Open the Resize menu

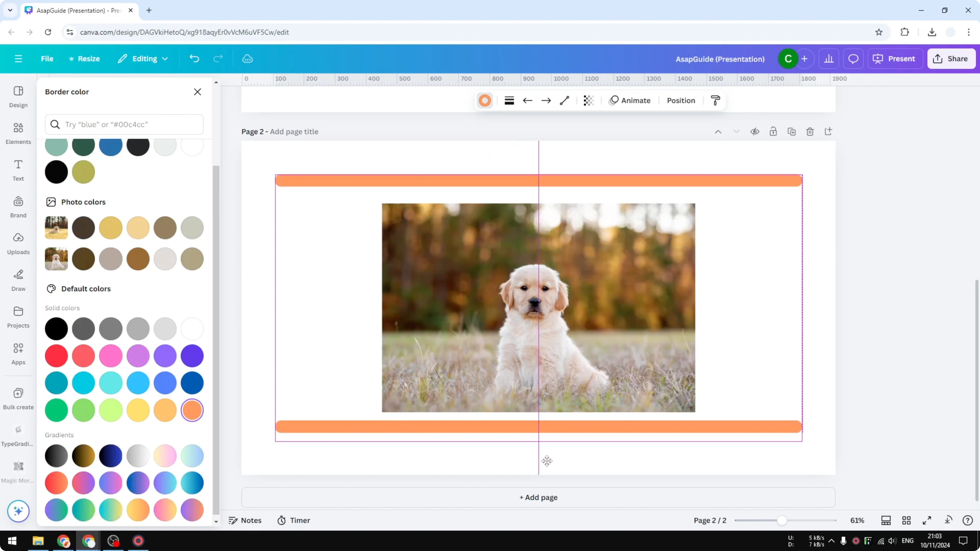84,59
